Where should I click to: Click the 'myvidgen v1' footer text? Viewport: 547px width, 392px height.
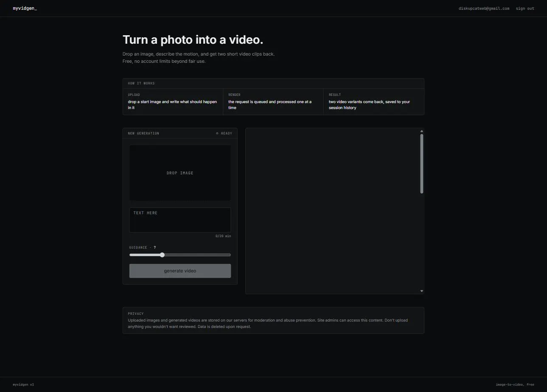(x=23, y=384)
